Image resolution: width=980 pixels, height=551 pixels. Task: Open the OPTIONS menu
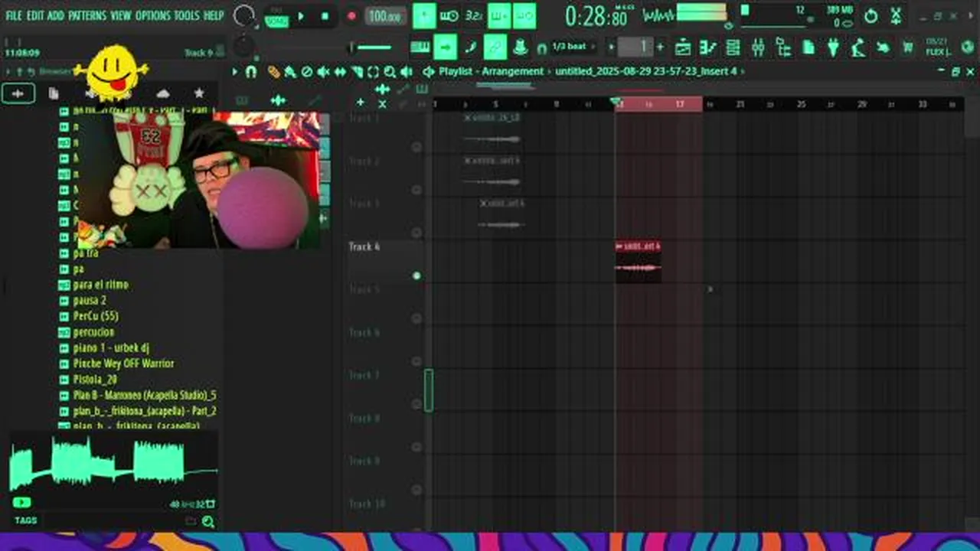point(152,15)
